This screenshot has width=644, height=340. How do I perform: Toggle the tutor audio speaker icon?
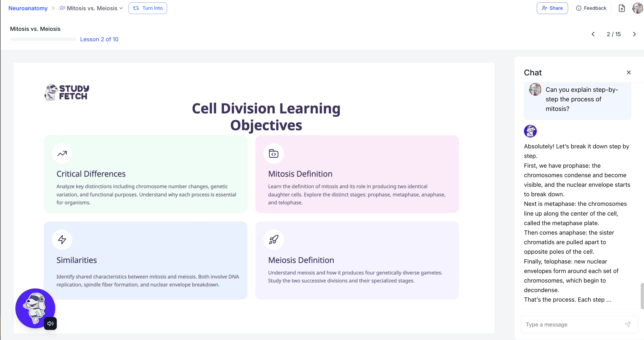50,323
